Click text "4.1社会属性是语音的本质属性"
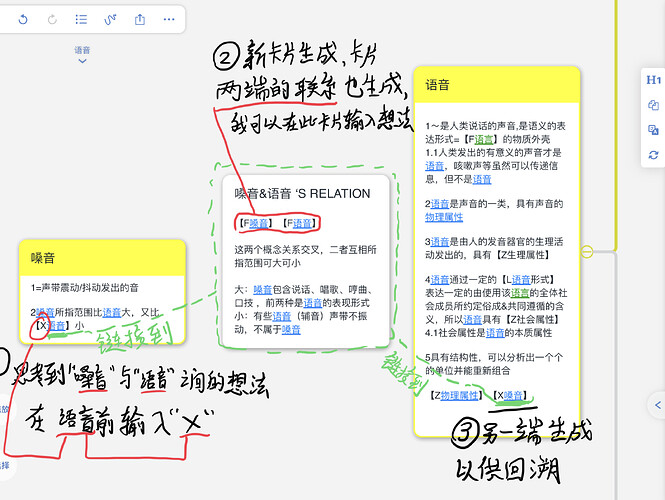Screen dimensions: 665x500 pos(489,332)
